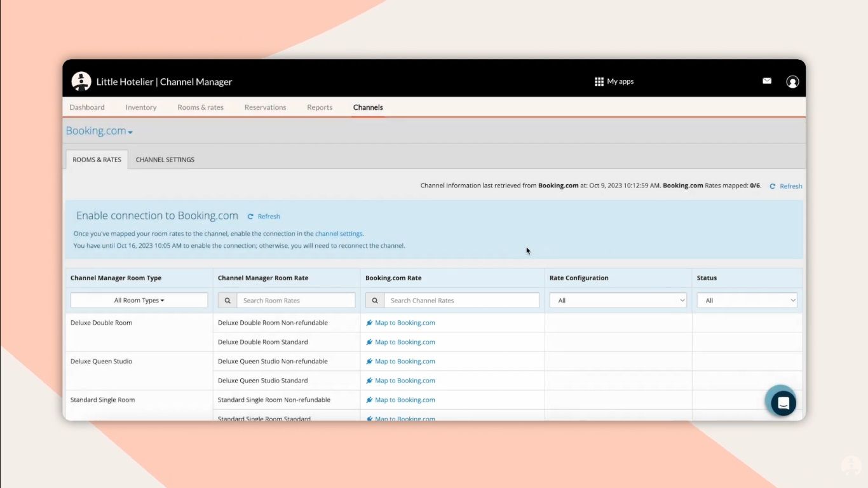The height and width of the screenshot is (488, 868).
Task: Click the Little Hotelier logo icon
Action: pyautogui.click(x=81, y=81)
